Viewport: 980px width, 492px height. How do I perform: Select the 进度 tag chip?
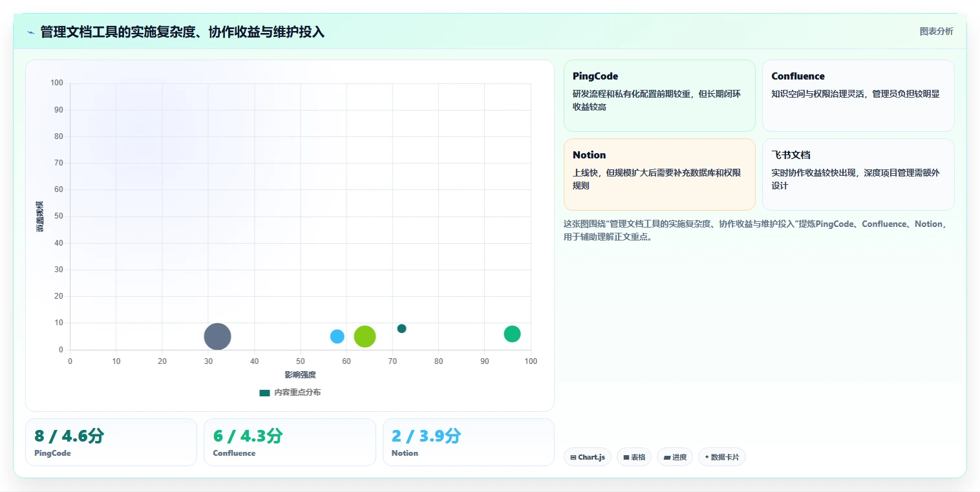click(x=675, y=457)
